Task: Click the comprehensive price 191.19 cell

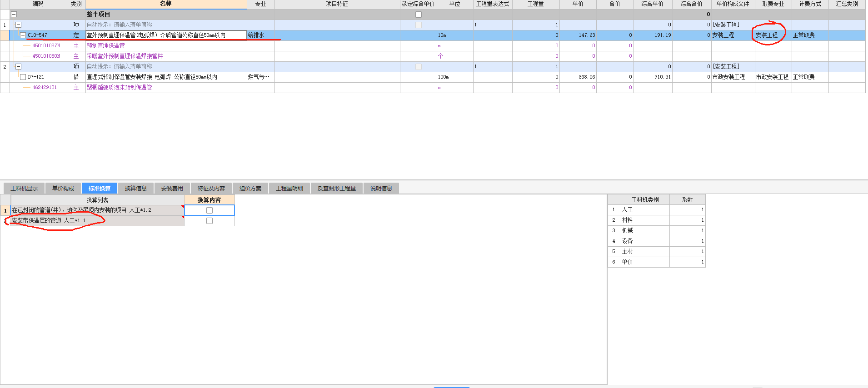Action: (x=653, y=35)
